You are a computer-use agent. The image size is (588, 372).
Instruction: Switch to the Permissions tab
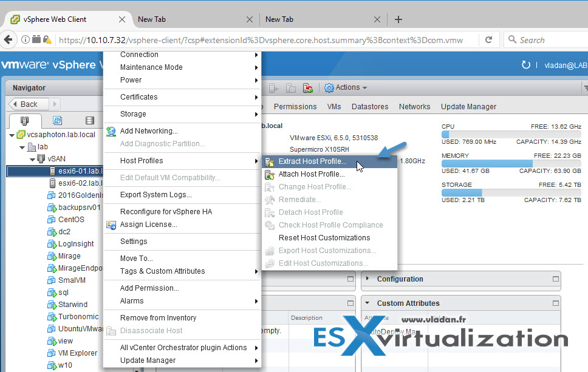[295, 107]
